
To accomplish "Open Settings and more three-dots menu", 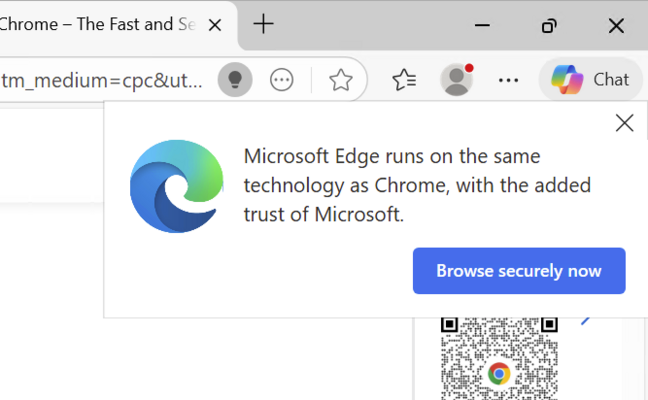I will tap(508, 80).
